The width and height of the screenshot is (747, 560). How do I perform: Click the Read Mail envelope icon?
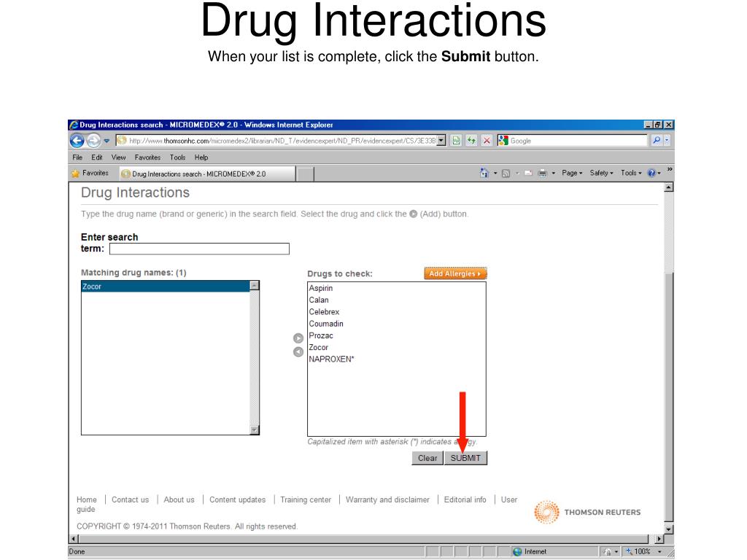coord(528,174)
